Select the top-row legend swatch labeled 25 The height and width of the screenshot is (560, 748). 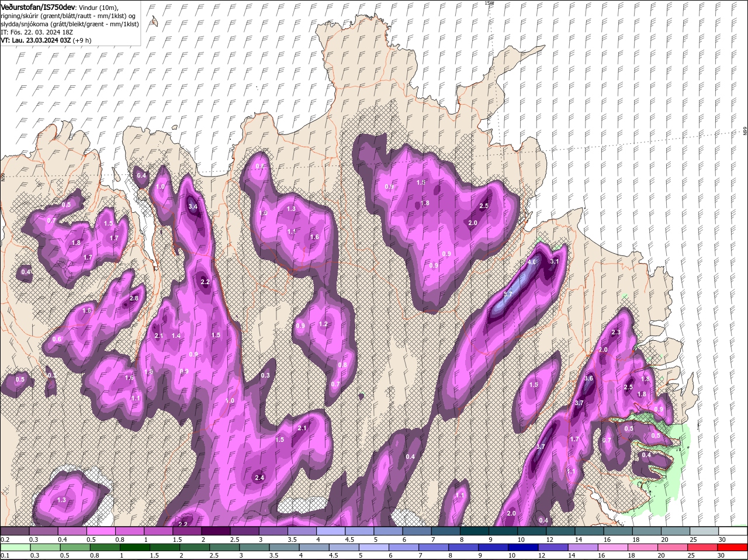705,531
